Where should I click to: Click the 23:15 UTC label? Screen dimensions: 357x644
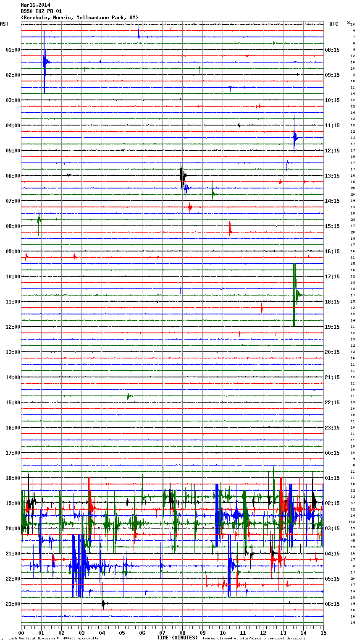pos(332,428)
